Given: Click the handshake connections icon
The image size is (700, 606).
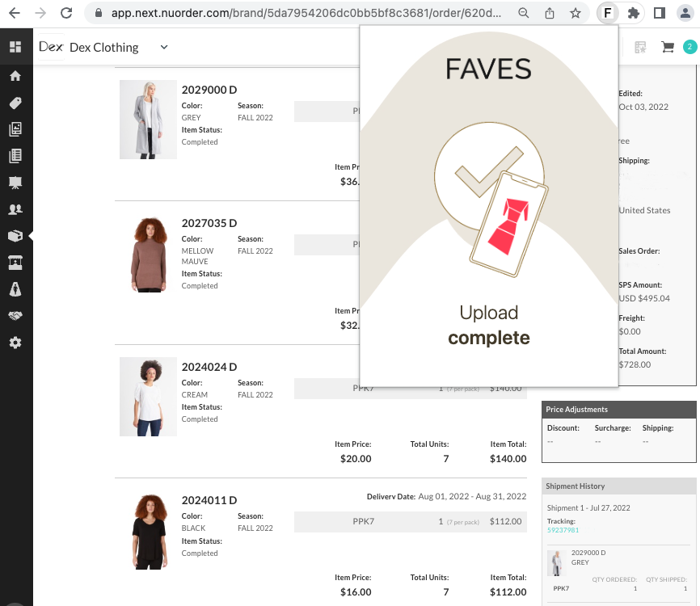Looking at the screenshot, I should 15,315.
